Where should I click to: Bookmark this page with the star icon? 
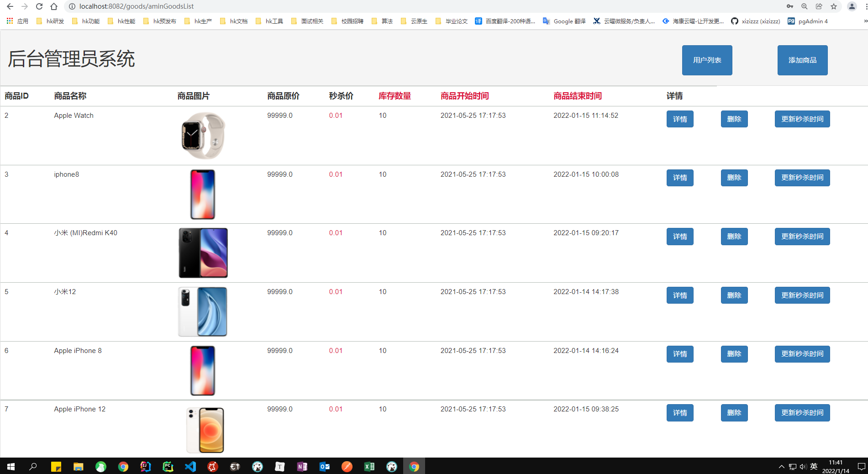pos(834,6)
